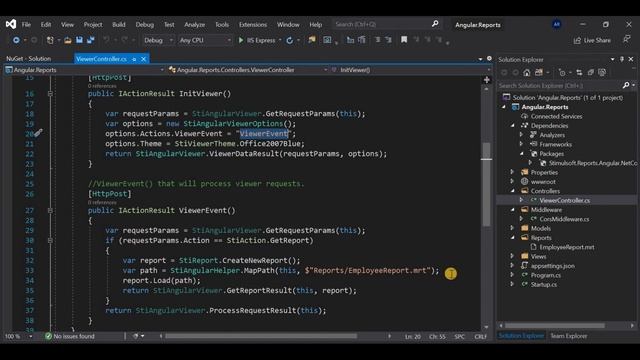Expand the wwwroot folder node
This screenshot has width=640, height=360.
(x=512, y=182)
